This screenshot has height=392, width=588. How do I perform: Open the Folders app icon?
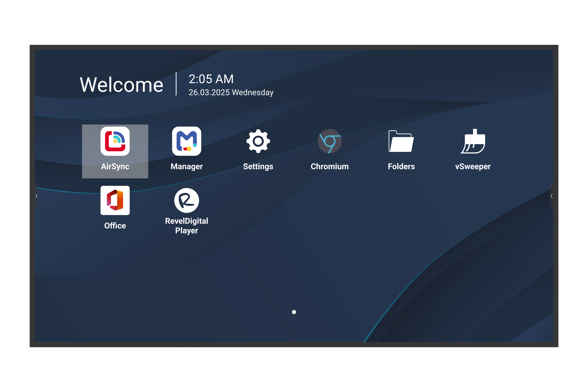[401, 141]
